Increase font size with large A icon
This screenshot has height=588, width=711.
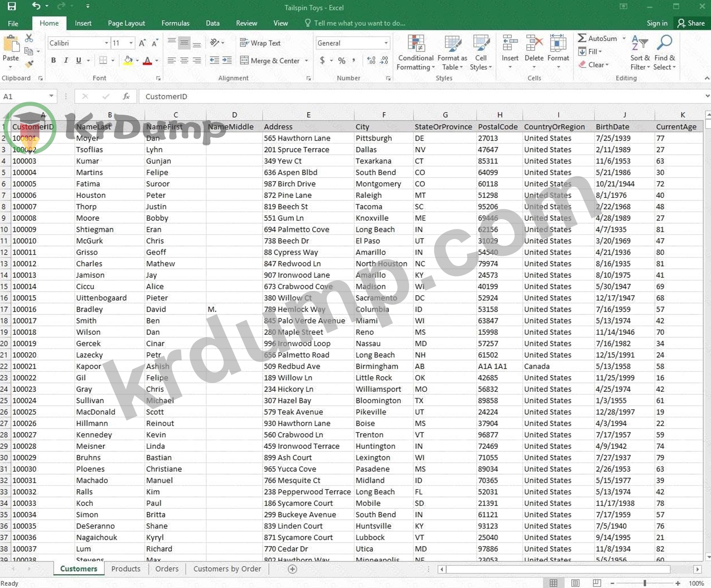click(x=142, y=43)
